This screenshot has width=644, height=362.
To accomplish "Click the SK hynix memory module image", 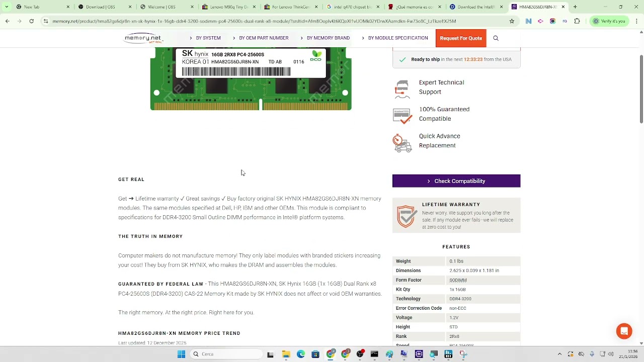I will pyautogui.click(x=251, y=78).
